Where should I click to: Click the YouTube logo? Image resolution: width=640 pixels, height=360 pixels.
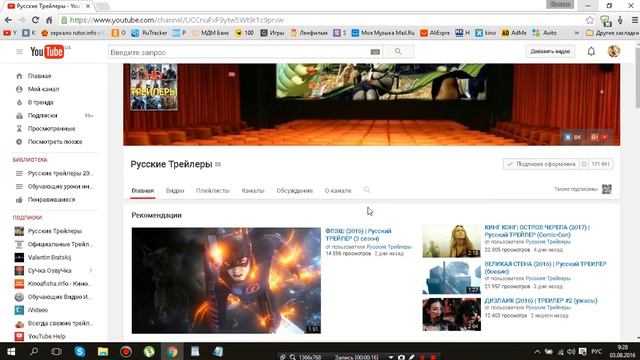click(x=47, y=52)
